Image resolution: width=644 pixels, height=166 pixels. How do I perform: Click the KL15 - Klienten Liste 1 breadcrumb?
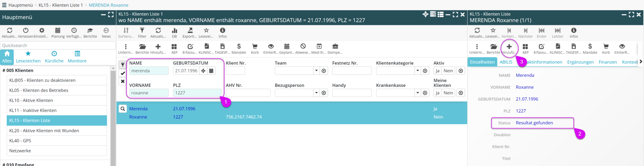pyautogui.click(x=60, y=5)
